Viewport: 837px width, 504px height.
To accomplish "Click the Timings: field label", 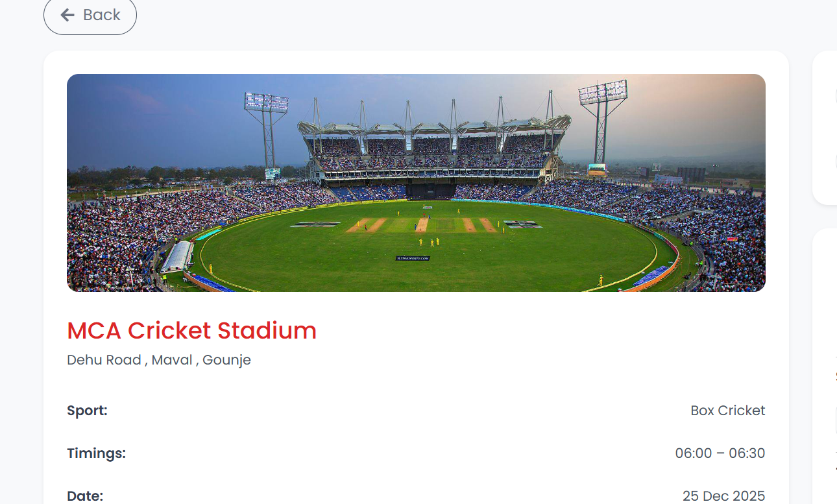I will [x=96, y=453].
